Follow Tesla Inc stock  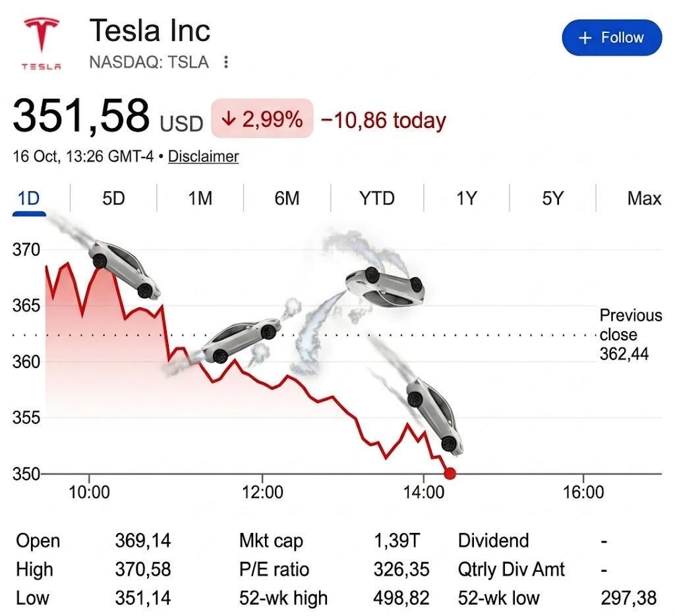click(x=612, y=38)
